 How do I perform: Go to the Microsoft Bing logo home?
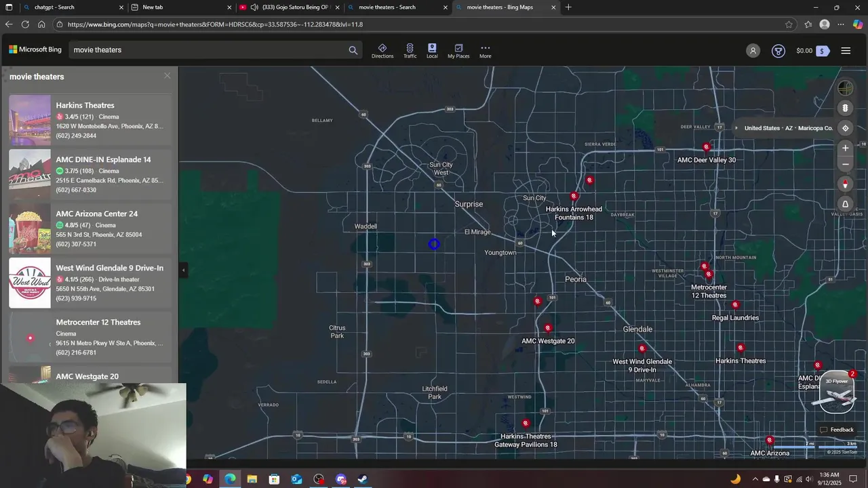pyautogui.click(x=35, y=49)
